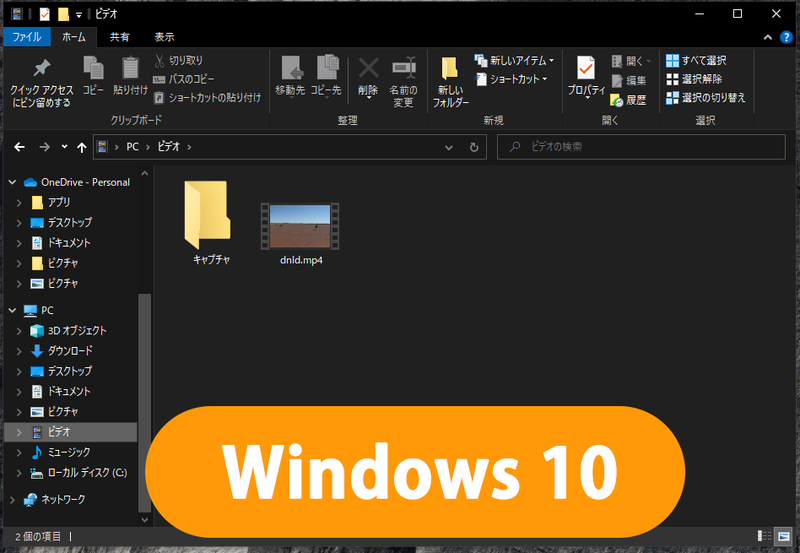Select デスクトップ under OneDrive
800x553 pixels.
click(x=70, y=223)
